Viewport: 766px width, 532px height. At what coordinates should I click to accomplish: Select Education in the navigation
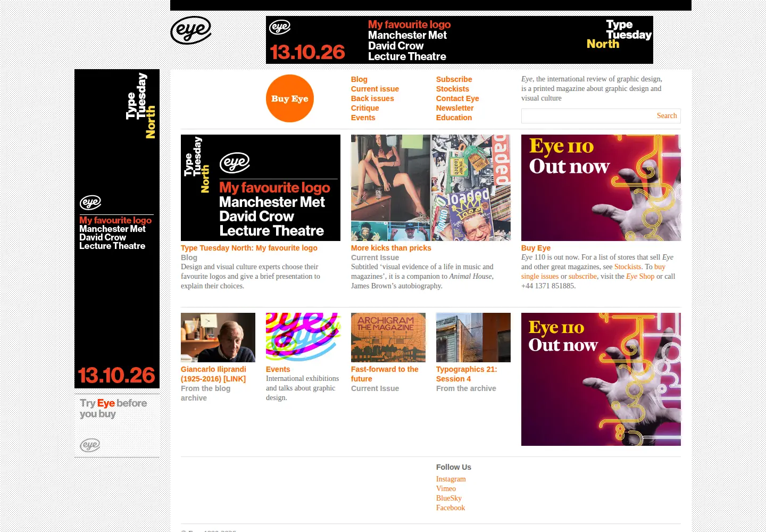454,118
